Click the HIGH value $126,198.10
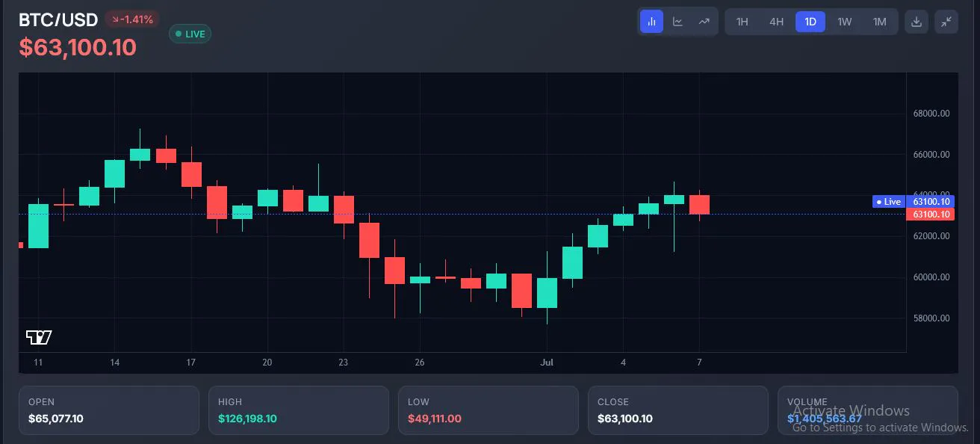980x444 pixels. (x=247, y=419)
